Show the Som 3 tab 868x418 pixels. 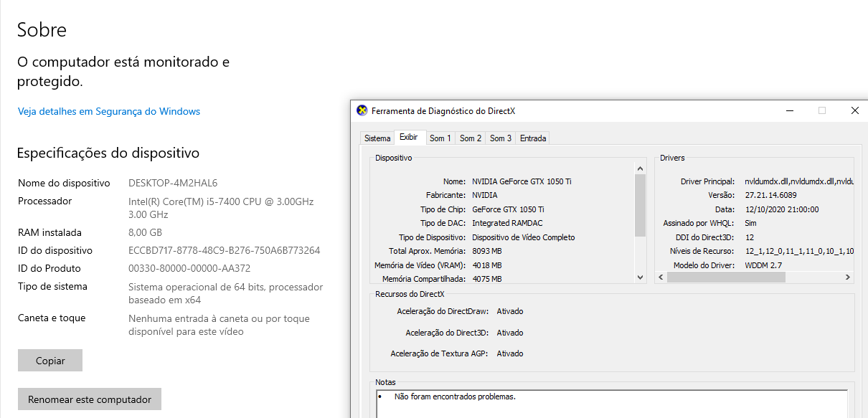tap(501, 138)
